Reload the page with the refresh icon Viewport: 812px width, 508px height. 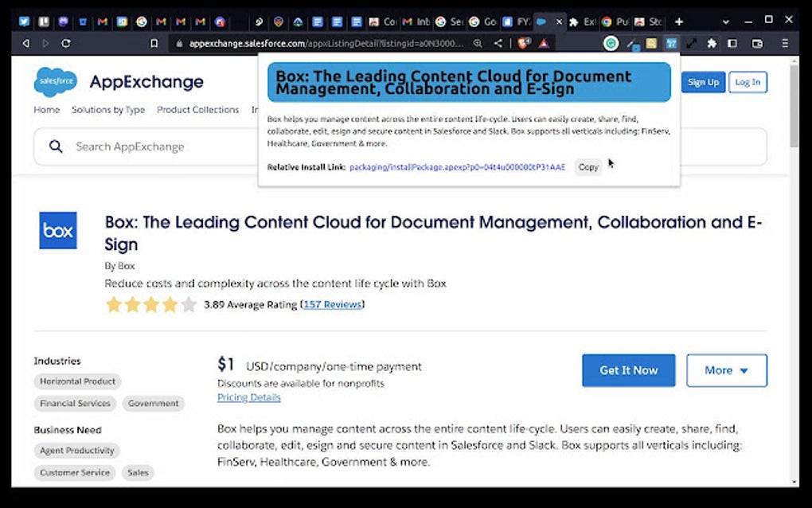(67, 44)
